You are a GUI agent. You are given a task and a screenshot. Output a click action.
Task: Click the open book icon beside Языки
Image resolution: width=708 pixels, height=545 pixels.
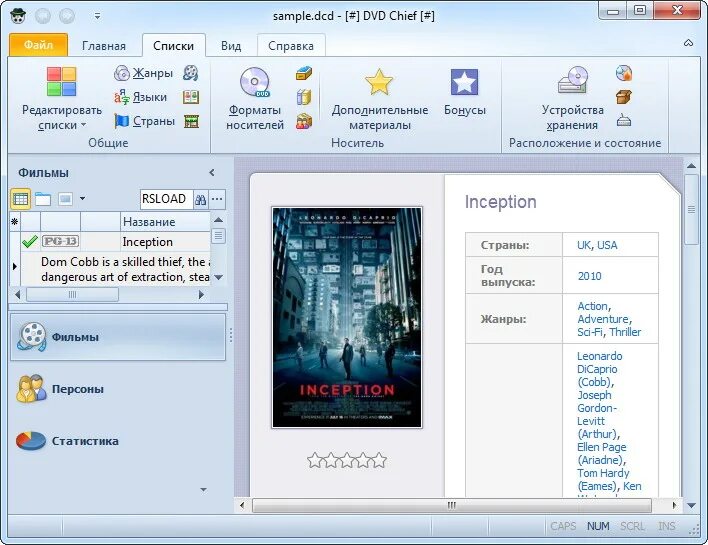point(191,97)
